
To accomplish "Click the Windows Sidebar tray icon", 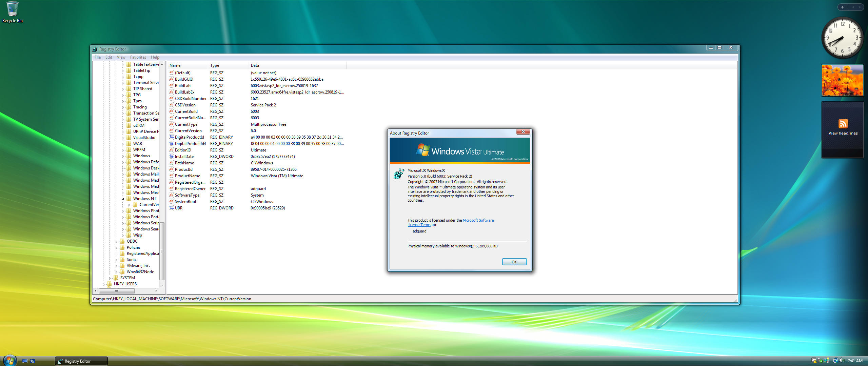I will coord(826,361).
